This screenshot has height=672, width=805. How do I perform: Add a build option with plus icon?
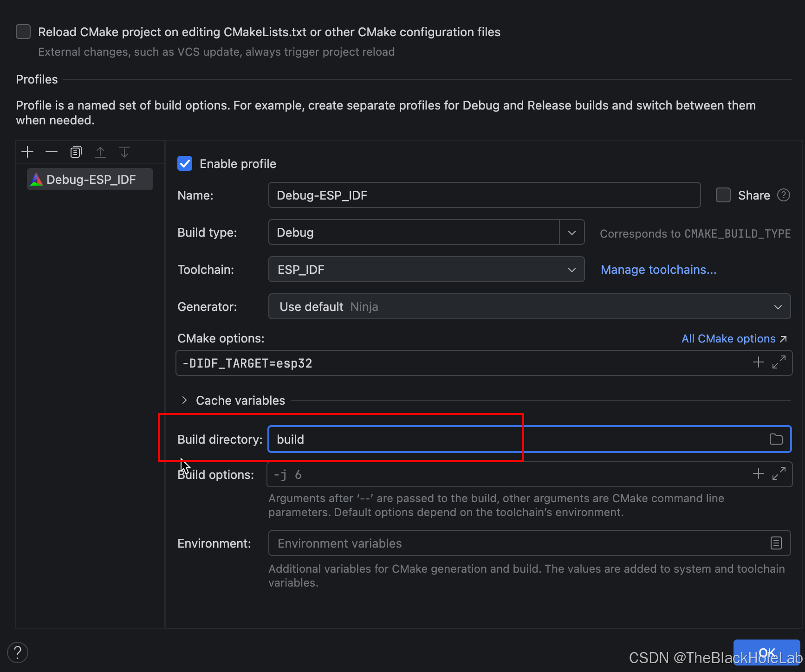759,474
